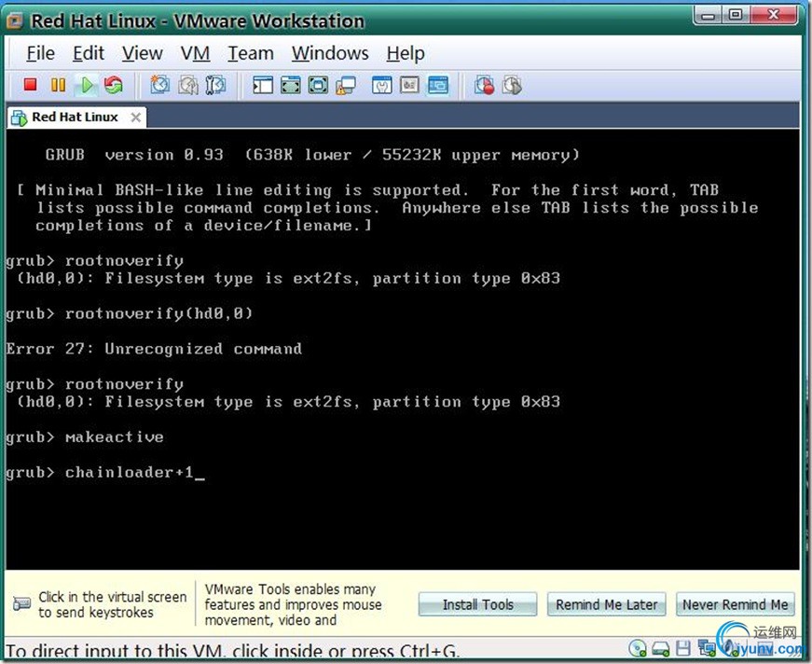Click the 'rootnoverify(hd0,0)' command line
The height and width of the screenshot is (664, 812).
point(130,314)
